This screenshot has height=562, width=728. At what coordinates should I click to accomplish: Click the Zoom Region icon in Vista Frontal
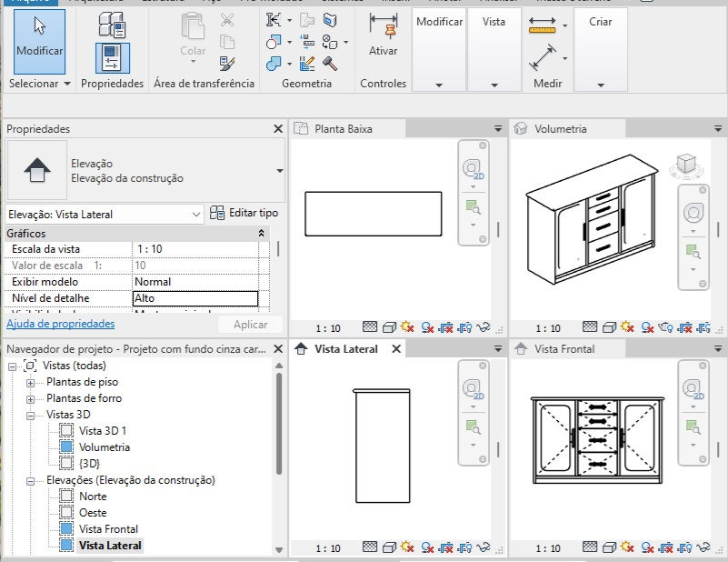693,426
